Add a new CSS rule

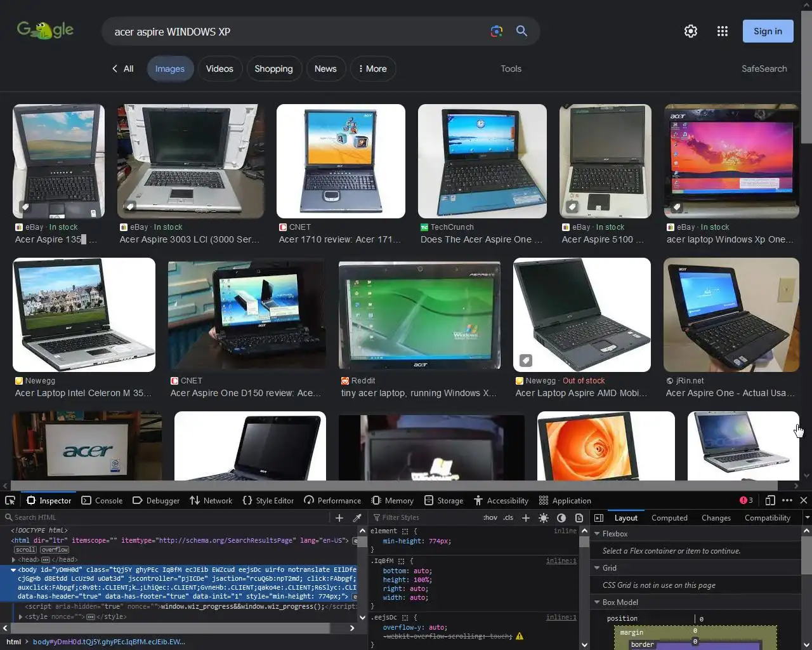526,517
